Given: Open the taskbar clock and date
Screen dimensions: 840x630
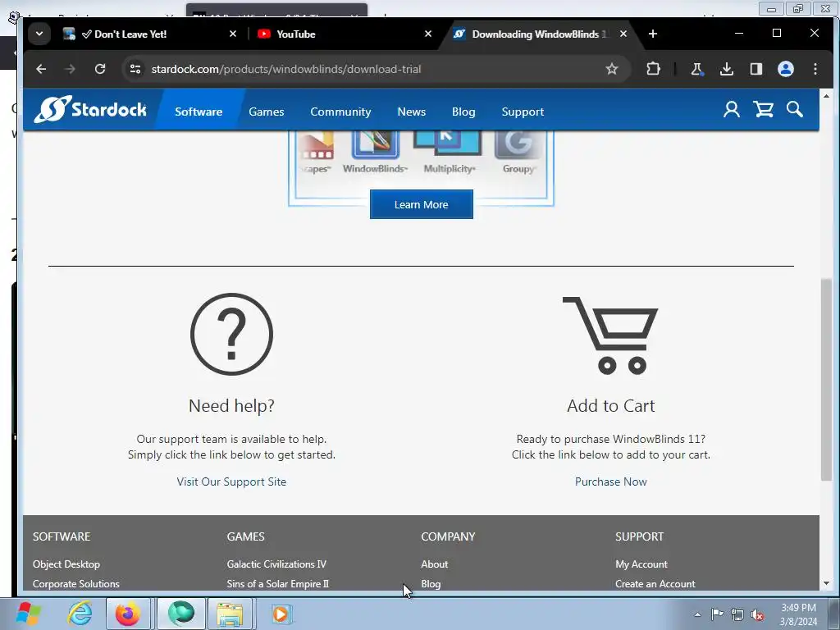Looking at the screenshot, I should point(798,614).
